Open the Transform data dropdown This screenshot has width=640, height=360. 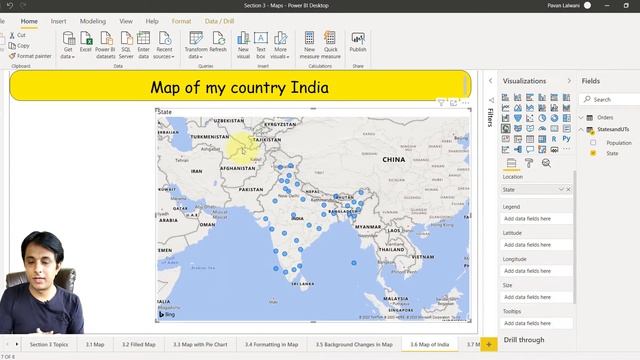point(196,45)
